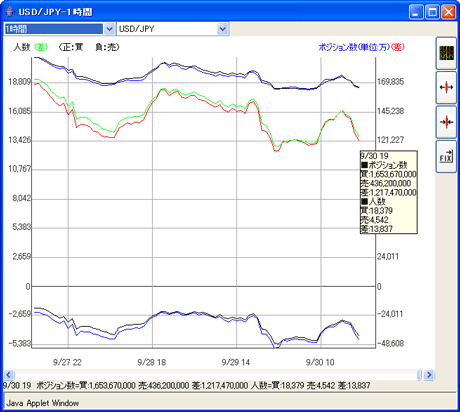Screen dimensions: 460x412
Task: Click the 2,659 left axis value
Action: pyautogui.click(x=22, y=257)
